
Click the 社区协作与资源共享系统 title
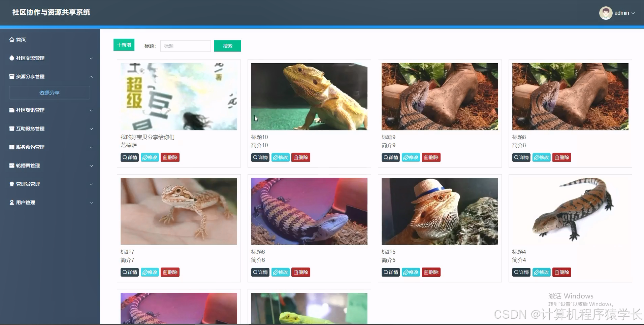[x=51, y=12]
